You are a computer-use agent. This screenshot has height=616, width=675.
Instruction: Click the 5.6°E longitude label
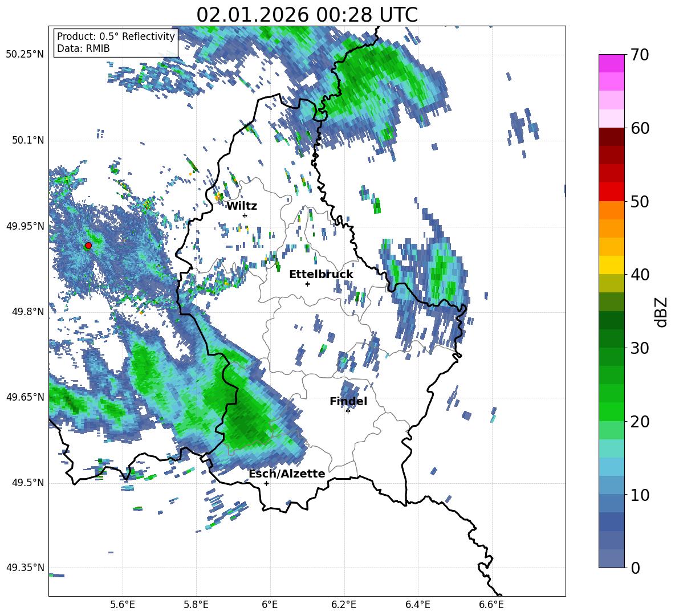tap(123, 605)
